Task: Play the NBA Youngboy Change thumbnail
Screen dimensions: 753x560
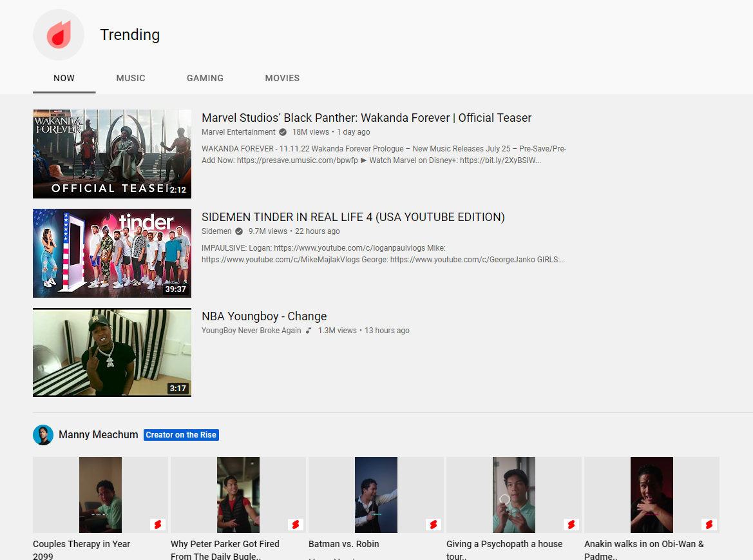Action: (112, 352)
